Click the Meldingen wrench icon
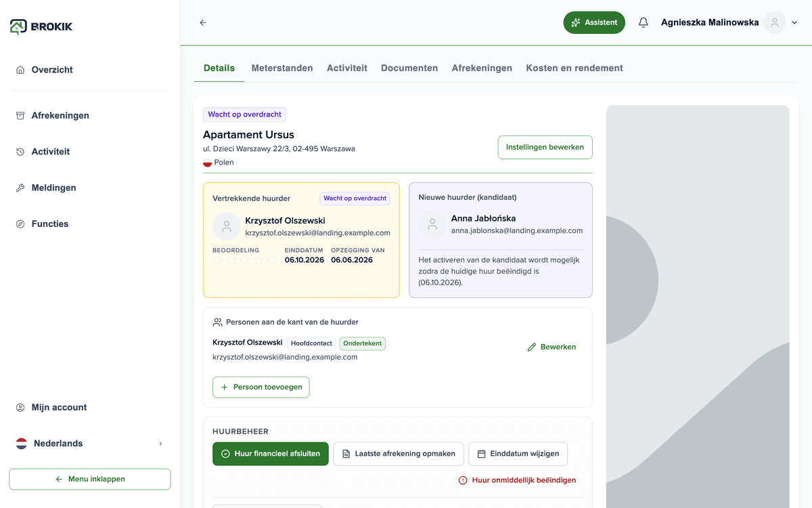The image size is (812, 508). pyautogui.click(x=20, y=188)
